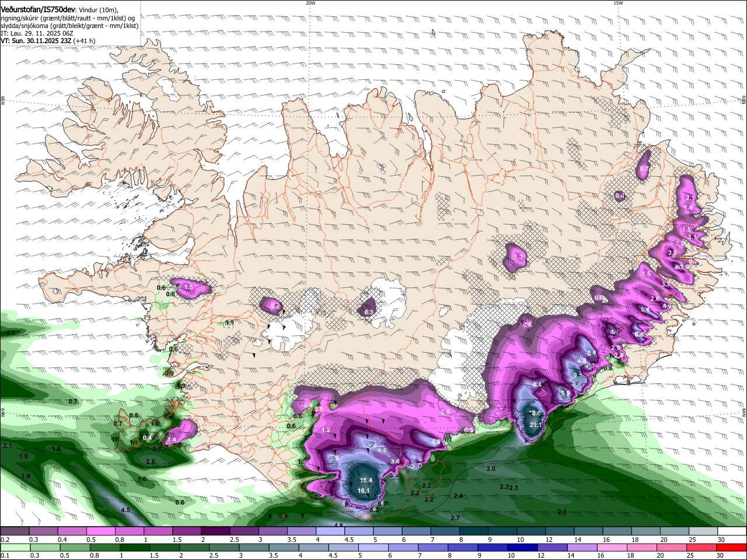Image resolution: width=747 pixels, height=560 pixels.
Task: Click the 20W longitude label
Action: (x=310, y=3)
